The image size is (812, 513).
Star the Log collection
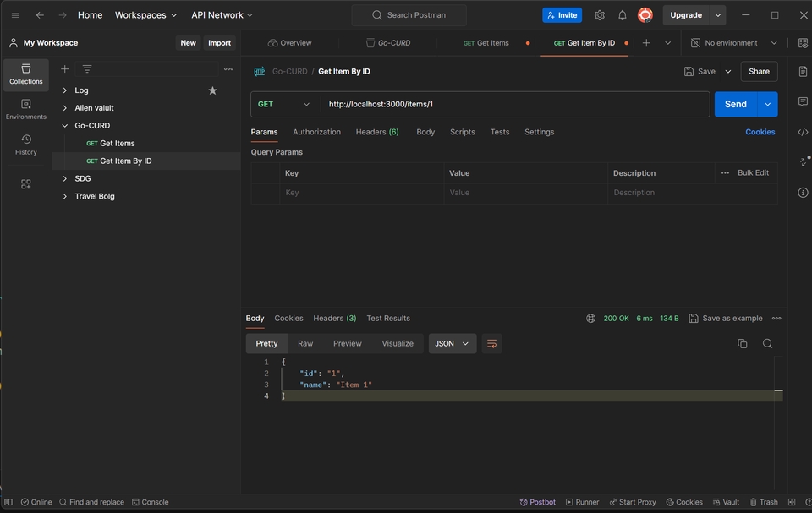pos(212,90)
